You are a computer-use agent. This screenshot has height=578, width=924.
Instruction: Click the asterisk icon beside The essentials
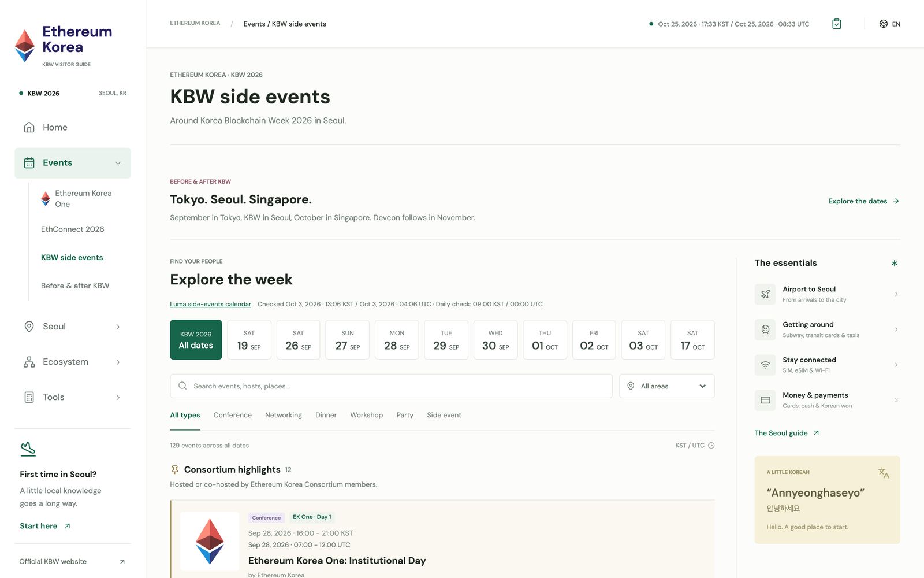tap(894, 263)
